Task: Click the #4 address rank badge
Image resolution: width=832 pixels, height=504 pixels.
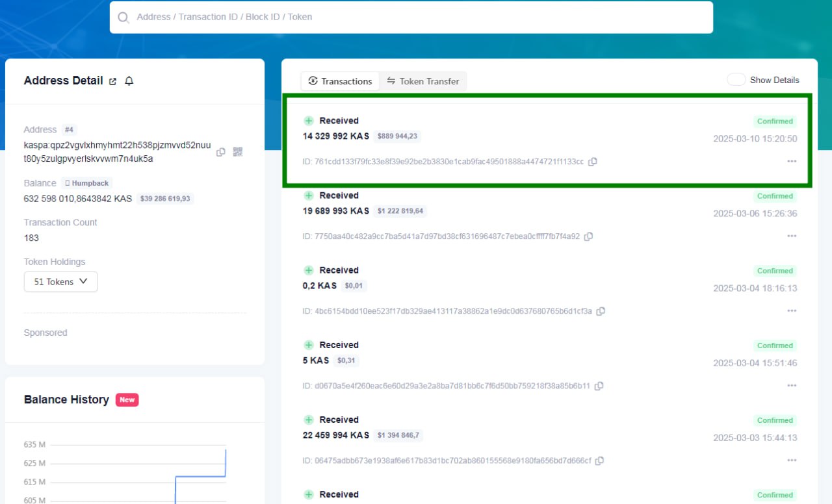Action: (70, 130)
